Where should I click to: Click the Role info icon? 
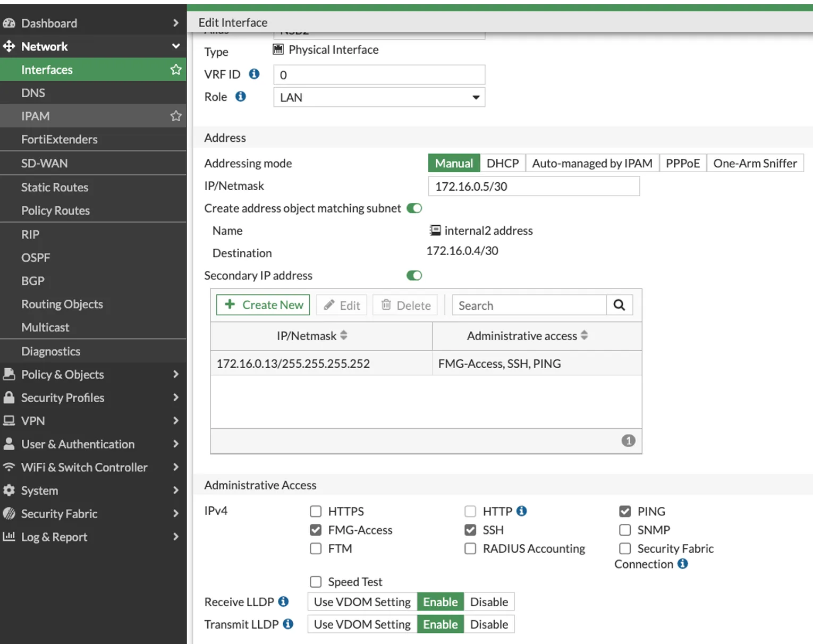[x=241, y=96]
